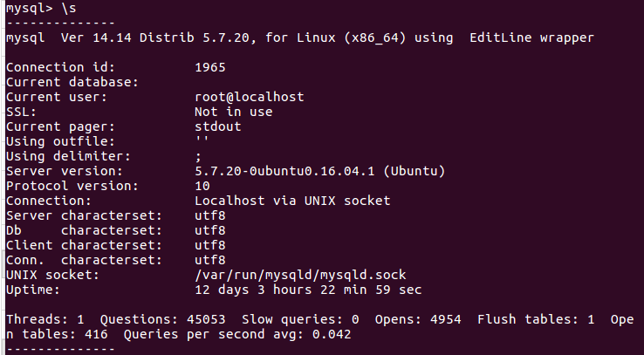Click the Conn. characterset label
Viewport: 644px width, 355px height.
click(x=84, y=260)
